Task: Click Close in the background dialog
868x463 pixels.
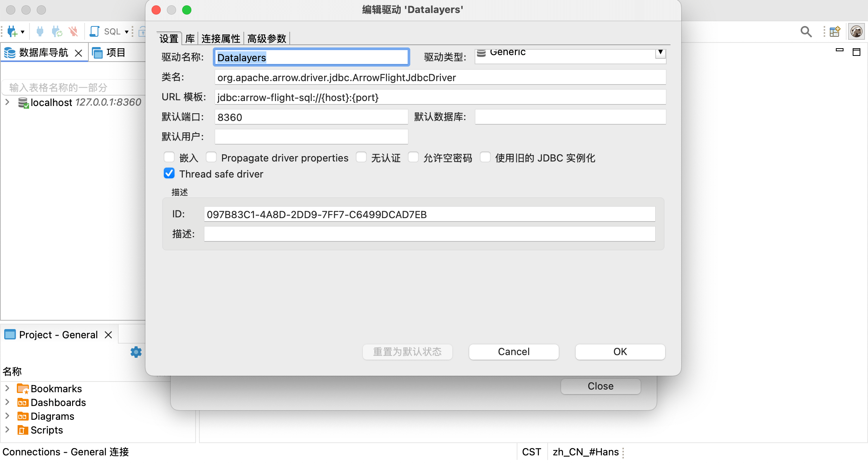Action: 600,386
